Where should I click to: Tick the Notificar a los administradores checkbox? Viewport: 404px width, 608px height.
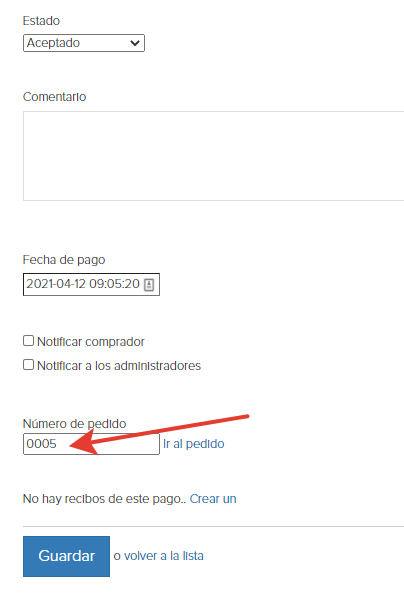[x=28, y=365]
